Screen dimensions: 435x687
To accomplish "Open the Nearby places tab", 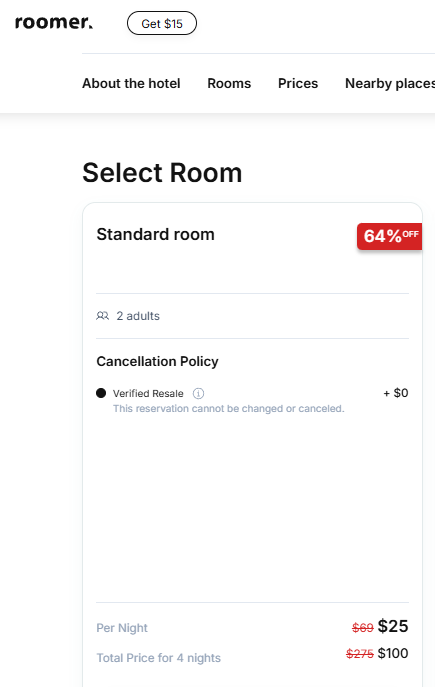I will [390, 83].
